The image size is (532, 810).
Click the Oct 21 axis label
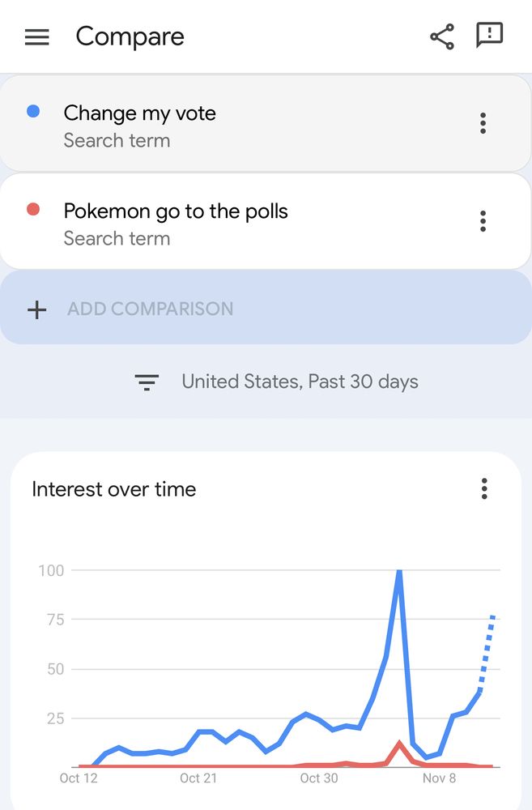pyautogui.click(x=198, y=778)
